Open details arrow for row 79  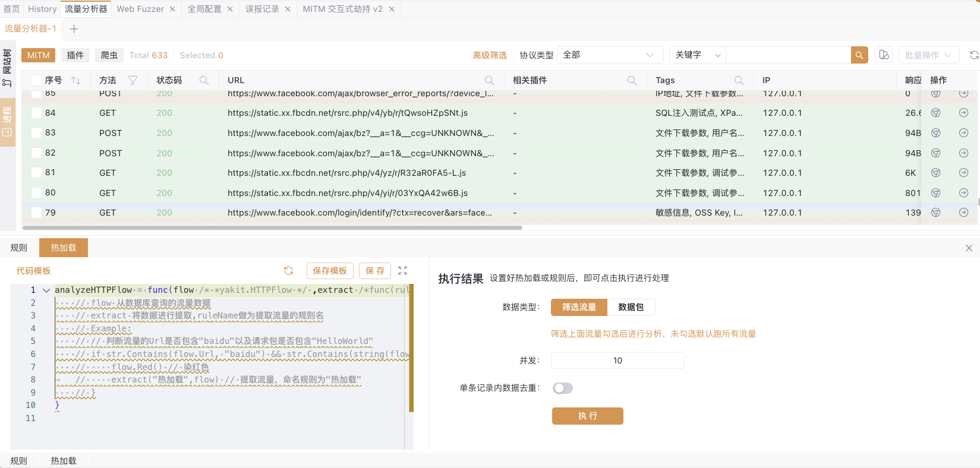(x=964, y=213)
